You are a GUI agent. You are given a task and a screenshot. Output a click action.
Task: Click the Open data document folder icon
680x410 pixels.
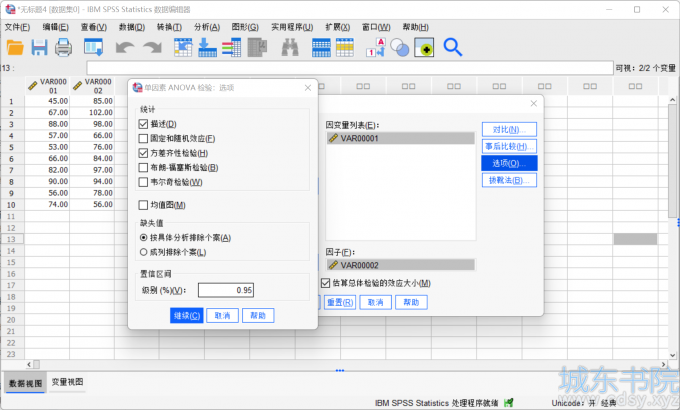pyautogui.click(x=15, y=47)
